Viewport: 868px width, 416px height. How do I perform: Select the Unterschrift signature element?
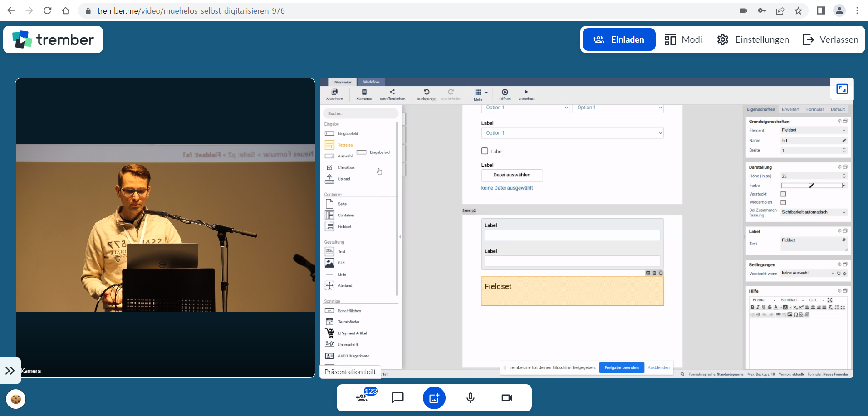click(342, 344)
